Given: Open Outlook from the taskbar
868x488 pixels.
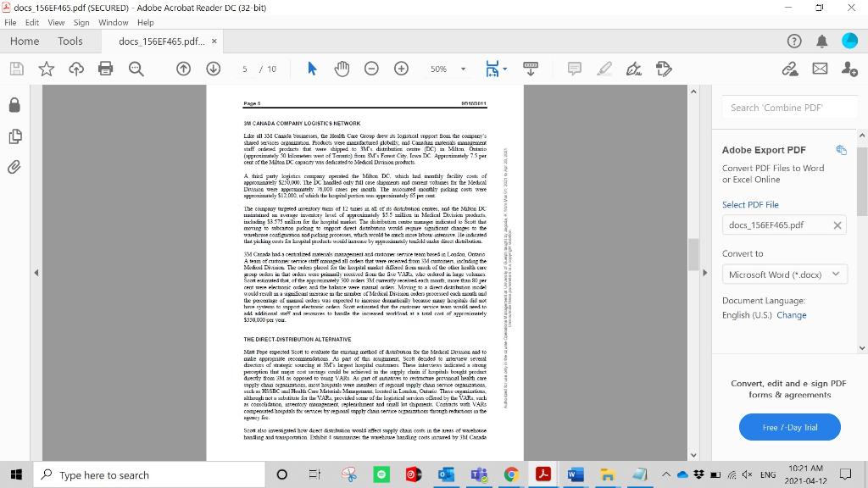Looking at the screenshot, I should [x=446, y=474].
